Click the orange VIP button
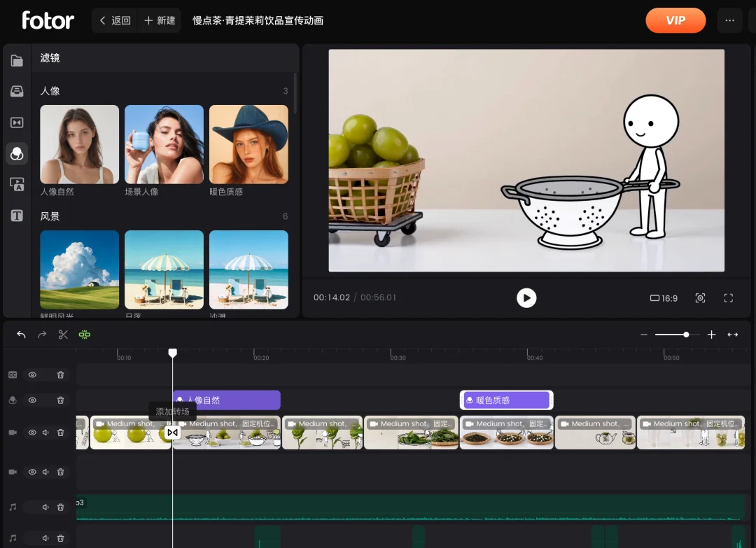Viewport: 756px width, 548px height. pyautogui.click(x=675, y=20)
